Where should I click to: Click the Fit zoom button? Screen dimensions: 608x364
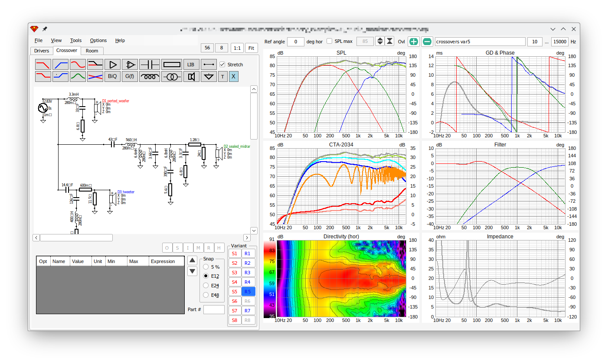(x=251, y=48)
